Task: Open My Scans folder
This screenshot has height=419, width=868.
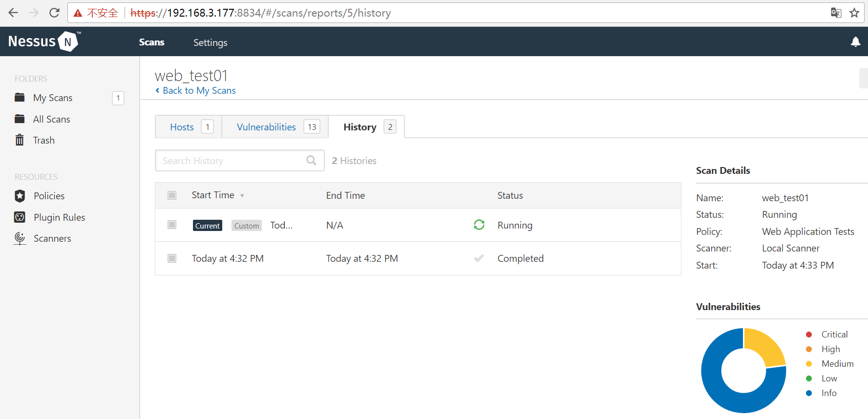Action: click(x=53, y=98)
